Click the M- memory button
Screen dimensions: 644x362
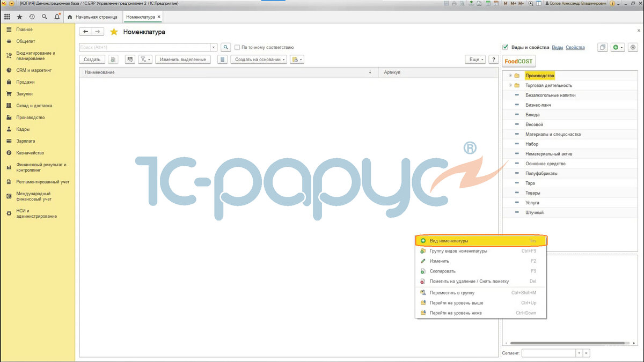point(522,3)
